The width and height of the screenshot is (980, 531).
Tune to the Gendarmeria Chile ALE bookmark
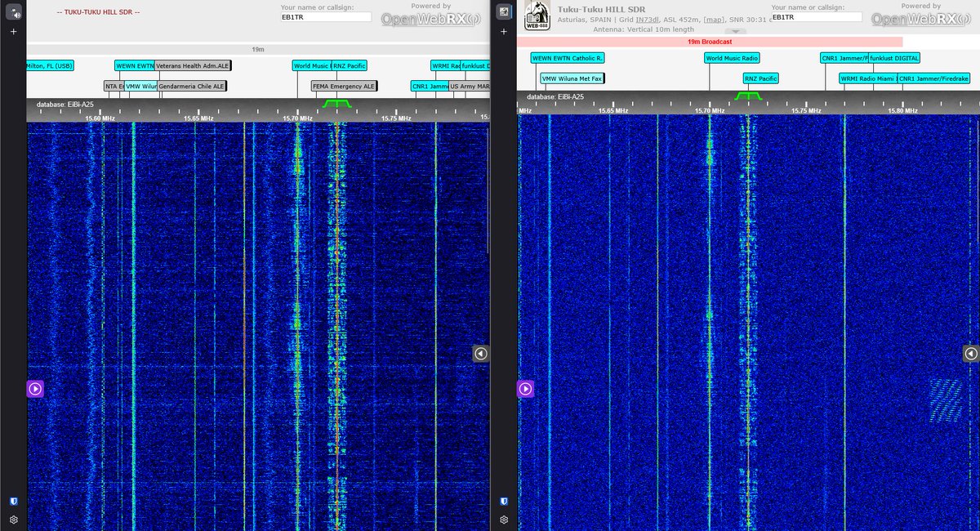(x=189, y=86)
